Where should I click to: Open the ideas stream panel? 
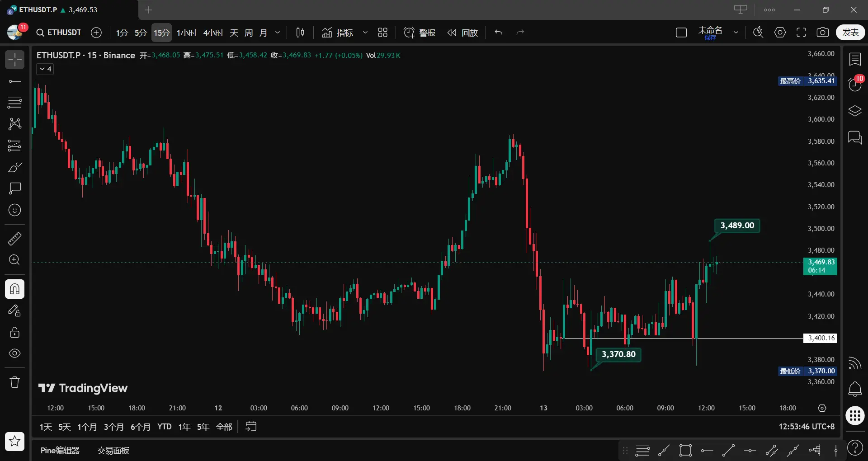click(x=855, y=363)
